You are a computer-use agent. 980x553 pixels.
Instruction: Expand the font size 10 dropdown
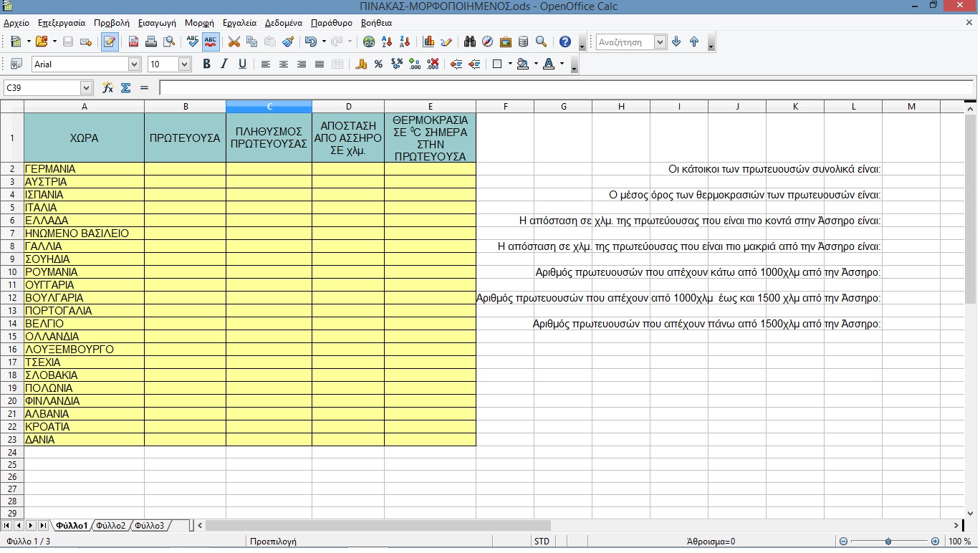[x=184, y=64]
